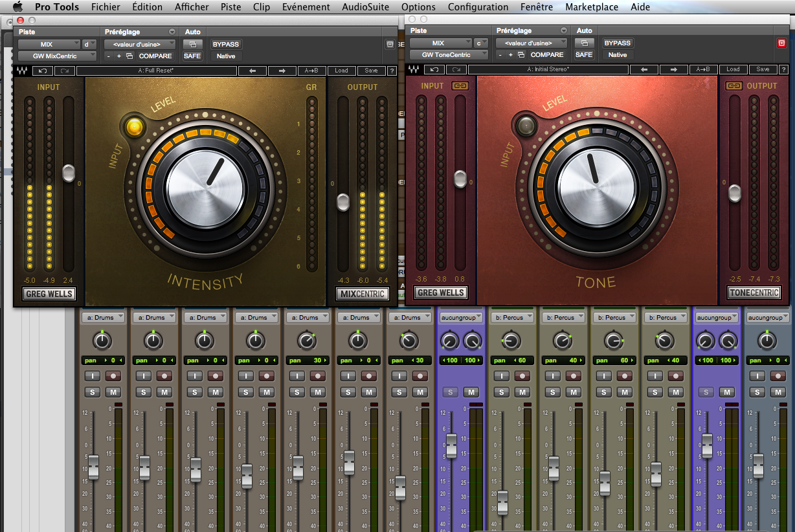Screen dimensions: 795x532
Task: Enable automation SAFE on ToneCentric
Action: 584,55
